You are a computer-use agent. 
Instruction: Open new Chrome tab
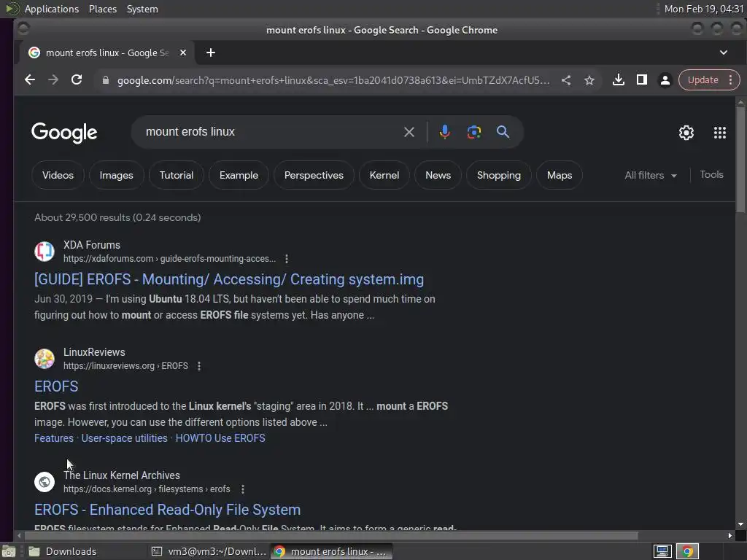tap(211, 52)
